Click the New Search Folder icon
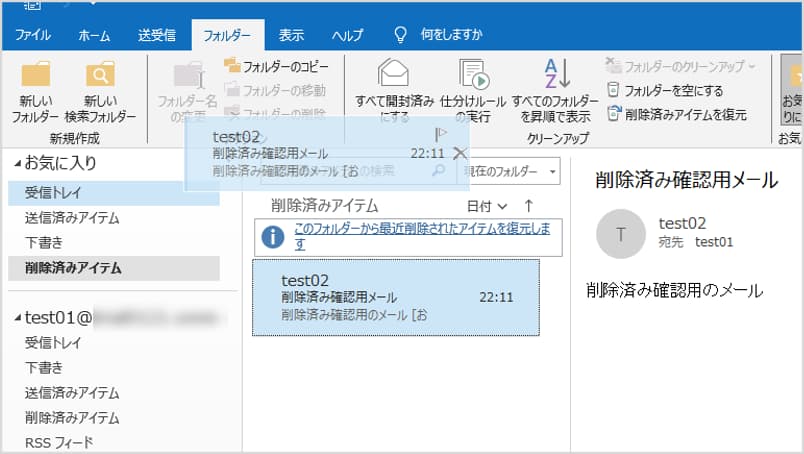Viewport: 804px width, 454px height. [99, 78]
